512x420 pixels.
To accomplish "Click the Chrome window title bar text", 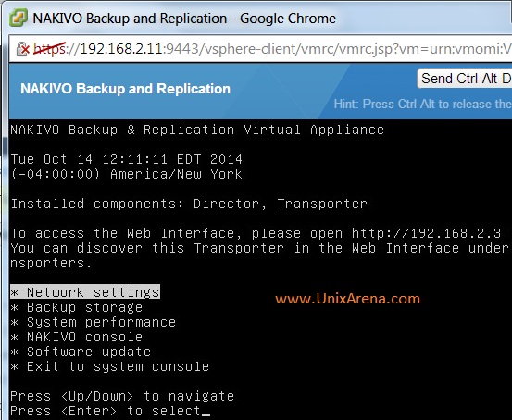I will pos(184,19).
